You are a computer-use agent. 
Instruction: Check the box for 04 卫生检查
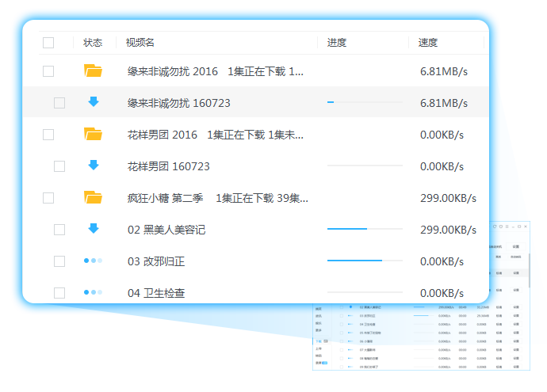pyautogui.click(x=59, y=293)
